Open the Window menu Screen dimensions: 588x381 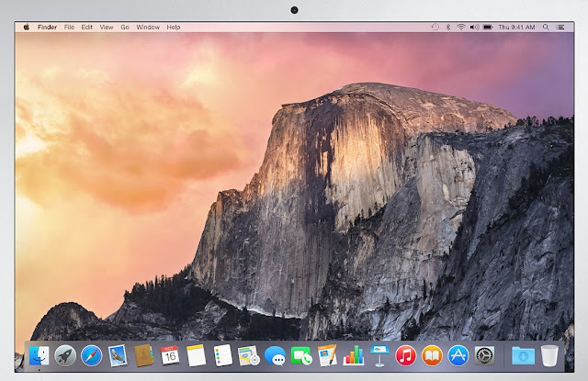pyautogui.click(x=148, y=27)
